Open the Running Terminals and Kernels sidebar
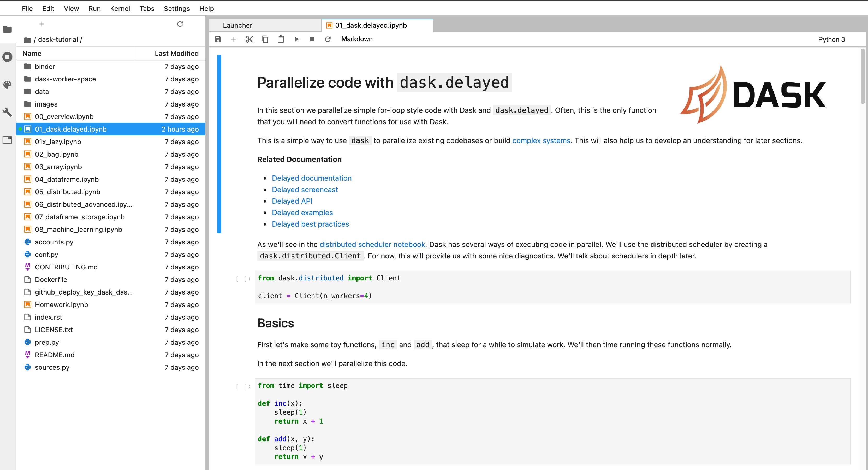 [x=7, y=57]
